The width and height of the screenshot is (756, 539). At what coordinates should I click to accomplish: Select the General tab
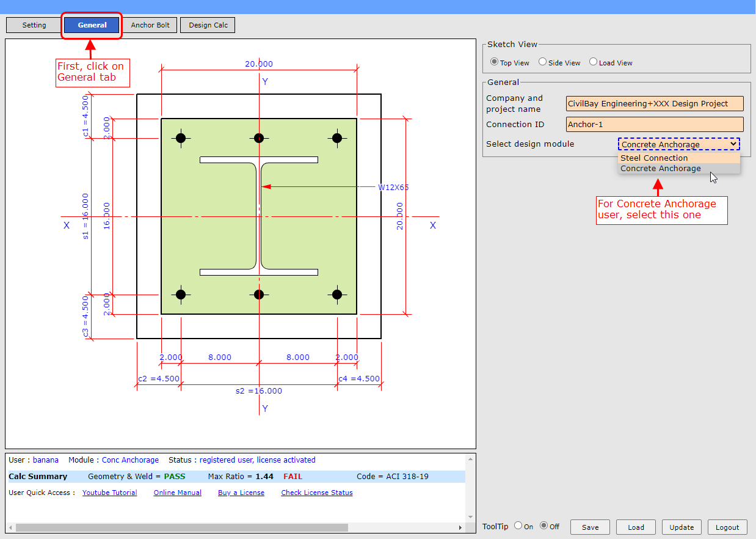click(92, 25)
